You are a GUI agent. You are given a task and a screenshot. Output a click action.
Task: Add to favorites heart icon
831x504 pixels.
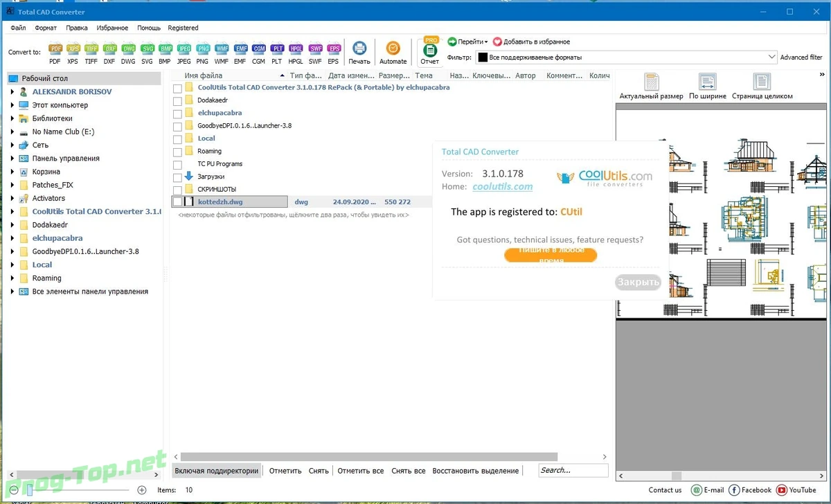[x=497, y=42]
